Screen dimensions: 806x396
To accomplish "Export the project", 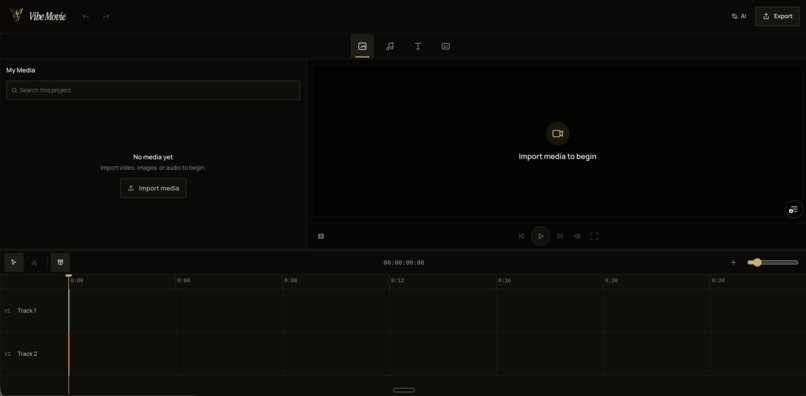I will 777,16.
